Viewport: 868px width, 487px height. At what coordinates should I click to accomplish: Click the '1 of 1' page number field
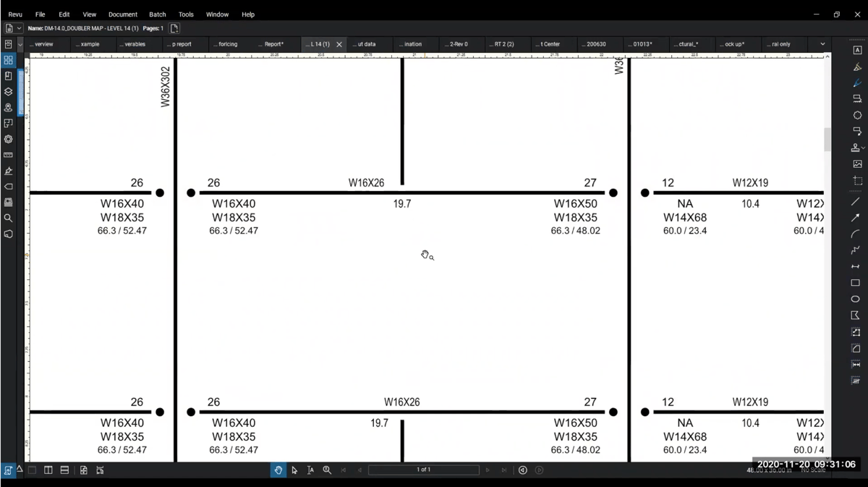point(423,469)
